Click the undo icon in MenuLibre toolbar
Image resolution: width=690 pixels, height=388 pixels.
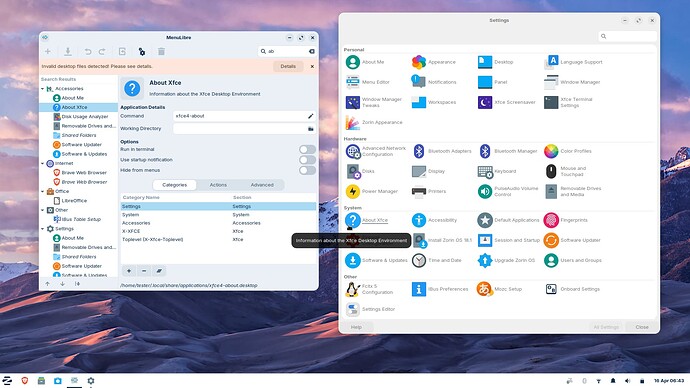click(x=88, y=51)
